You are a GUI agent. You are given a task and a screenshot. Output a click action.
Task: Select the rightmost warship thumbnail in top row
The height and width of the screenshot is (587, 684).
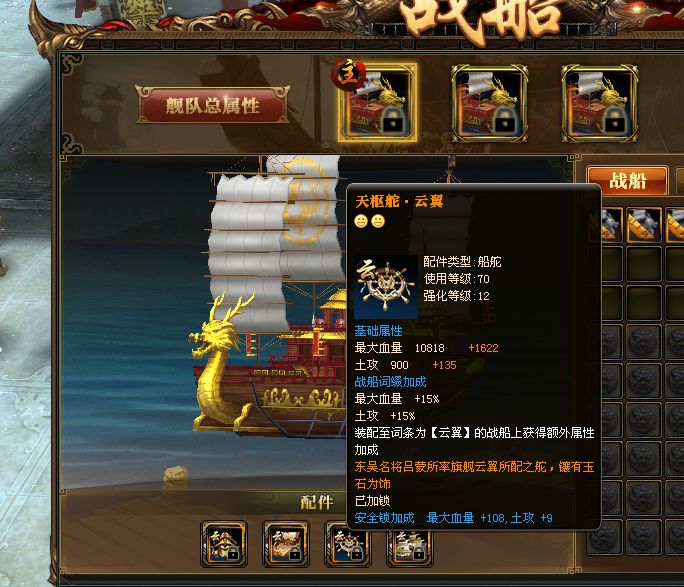tap(600, 104)
